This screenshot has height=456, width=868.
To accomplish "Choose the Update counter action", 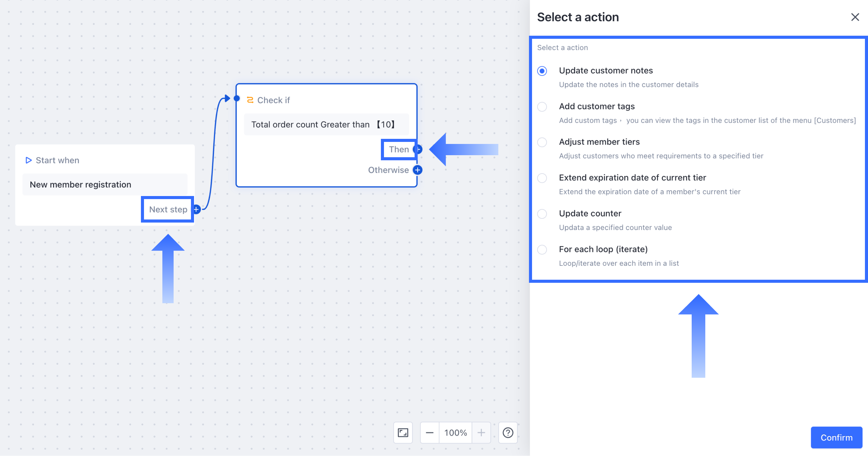I will point(542,214).
